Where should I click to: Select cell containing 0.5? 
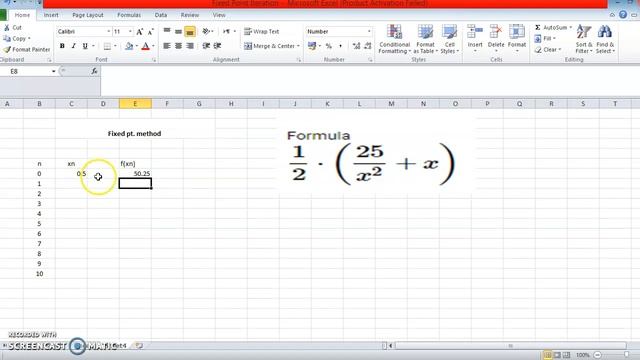coord(71,173)
